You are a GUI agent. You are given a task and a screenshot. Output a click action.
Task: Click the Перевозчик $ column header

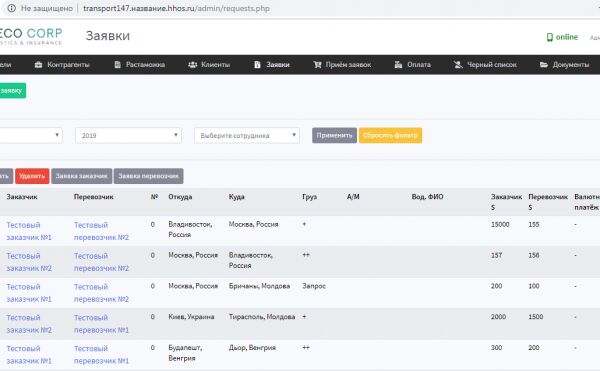[548, 202]
